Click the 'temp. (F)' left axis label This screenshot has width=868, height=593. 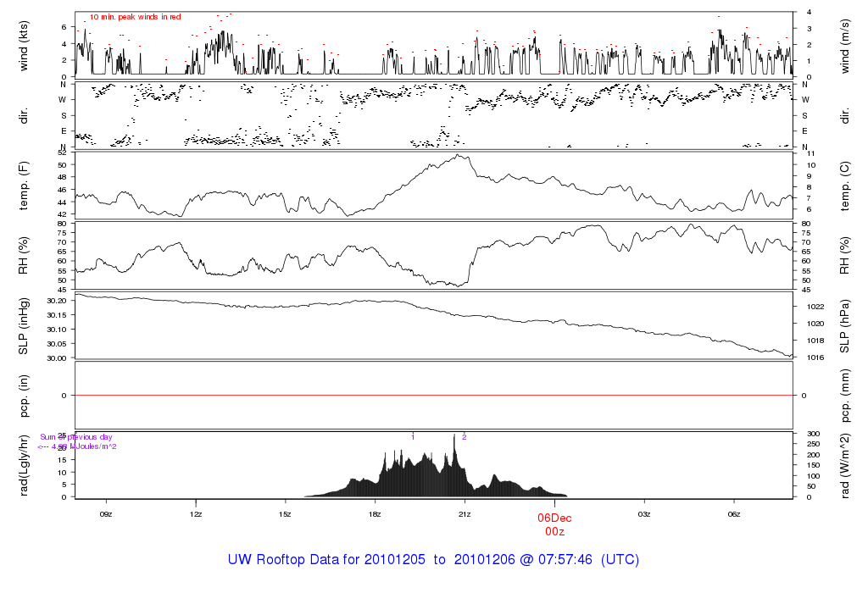[x=23, y=186]
